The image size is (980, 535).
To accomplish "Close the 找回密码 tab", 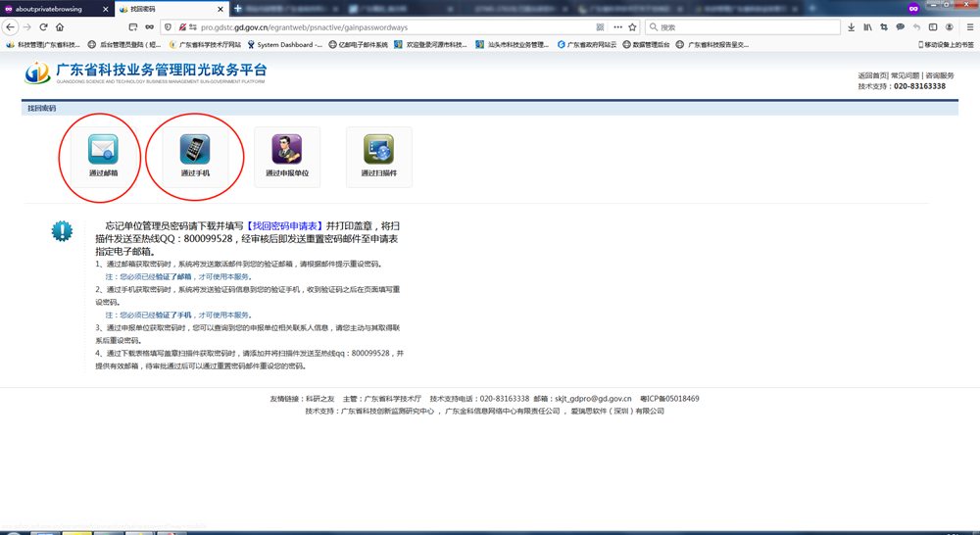I will [x=221, y=9].
